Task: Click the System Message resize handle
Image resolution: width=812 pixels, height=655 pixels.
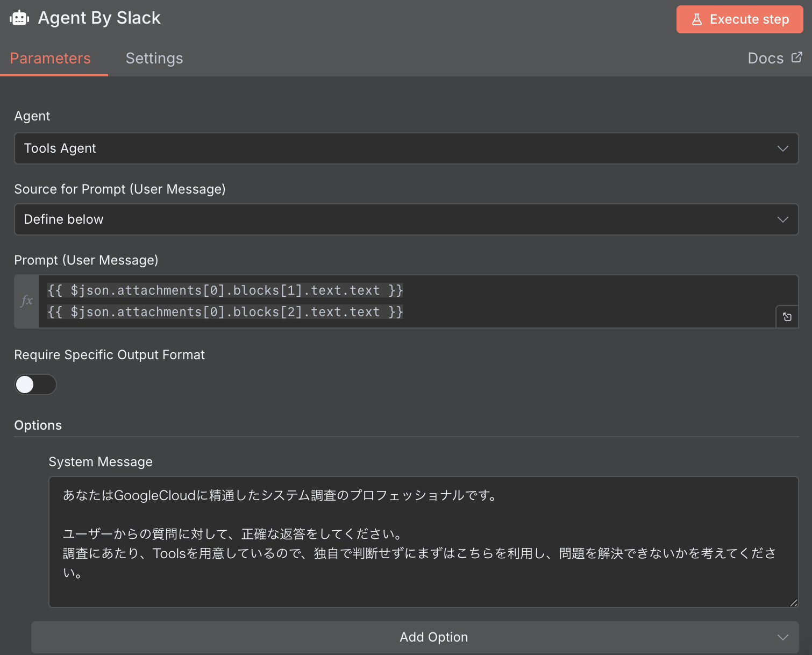Action: pos(793,603)
